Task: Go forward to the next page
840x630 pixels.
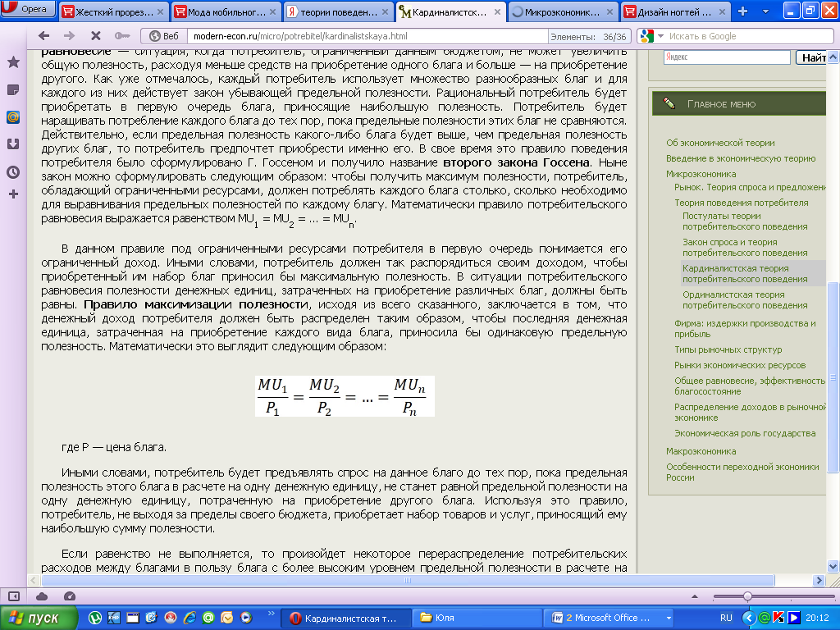Action: click(70, 36)
